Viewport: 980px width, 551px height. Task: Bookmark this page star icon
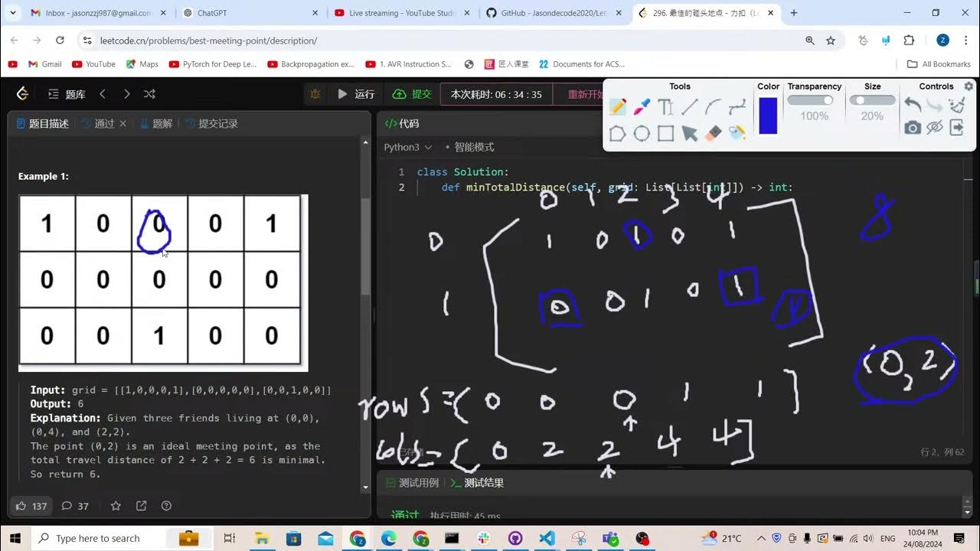click(831, 41)
